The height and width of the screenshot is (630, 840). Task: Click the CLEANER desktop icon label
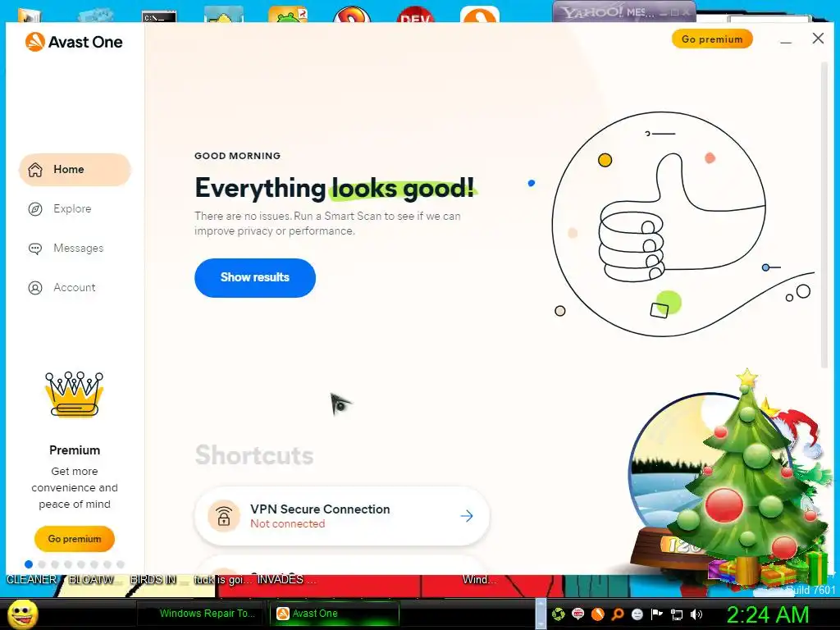32,580
